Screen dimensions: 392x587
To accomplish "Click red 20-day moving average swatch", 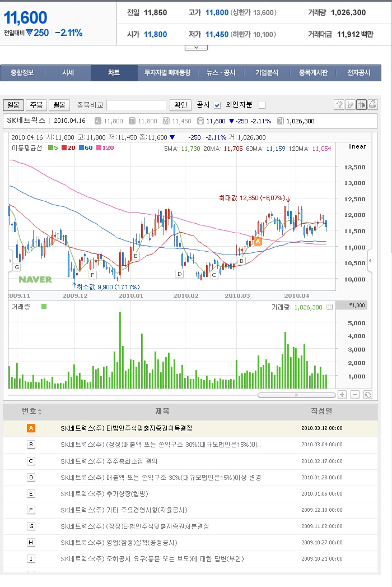I will pyautogui.click(x=64, y=148).
